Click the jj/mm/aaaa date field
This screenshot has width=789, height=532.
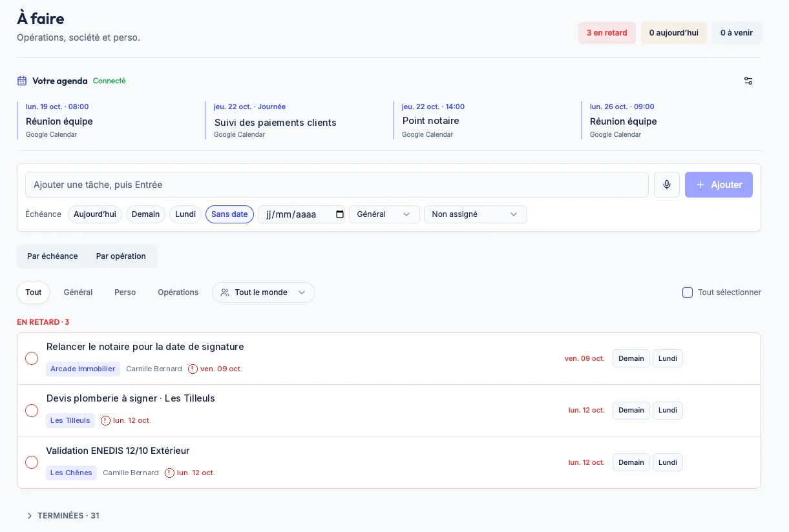tap(301, 214)
